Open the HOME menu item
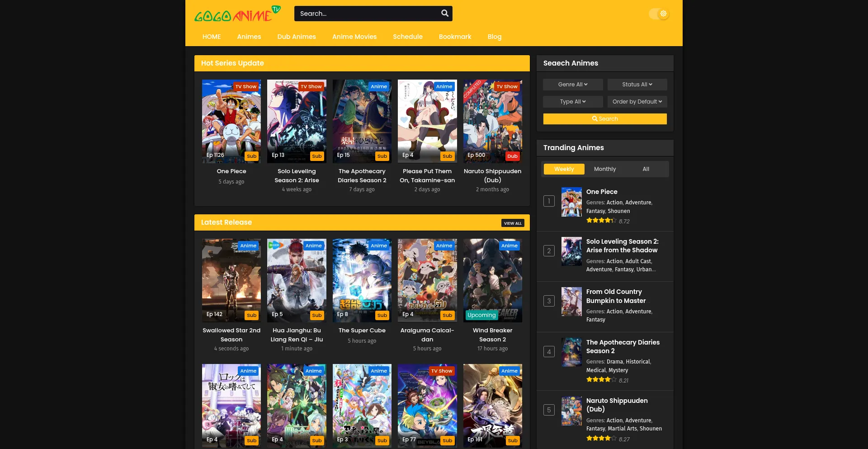 click(212, 37)
